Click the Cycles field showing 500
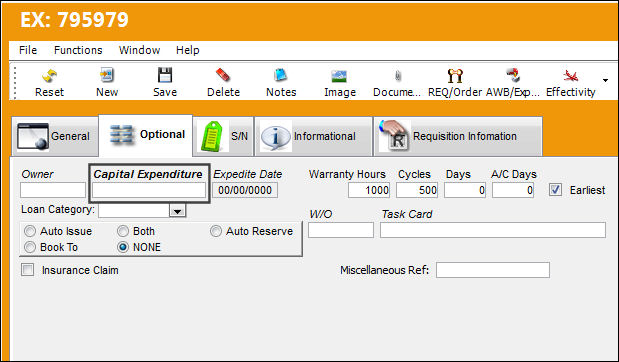Image resolution: width=619 pixels, height=362 pixels. (417, 190)
